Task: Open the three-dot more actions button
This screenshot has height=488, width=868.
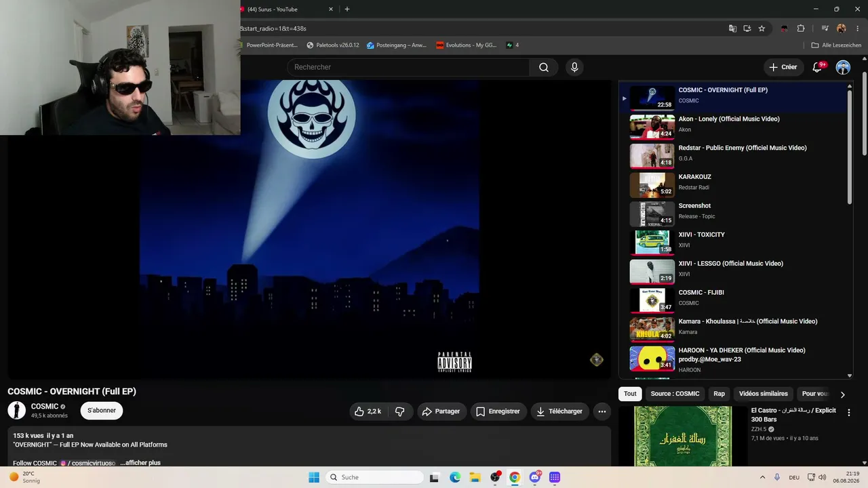Action: pyautogui.click(x=601, y=411)
